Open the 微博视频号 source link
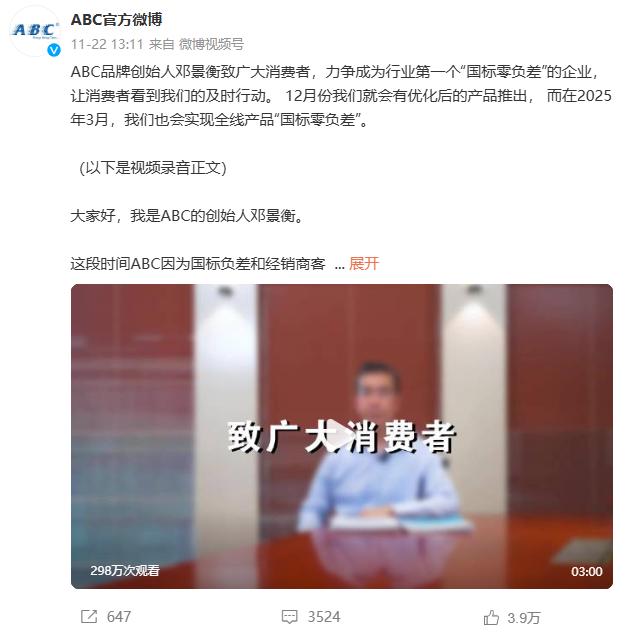 tap(211, 44)
